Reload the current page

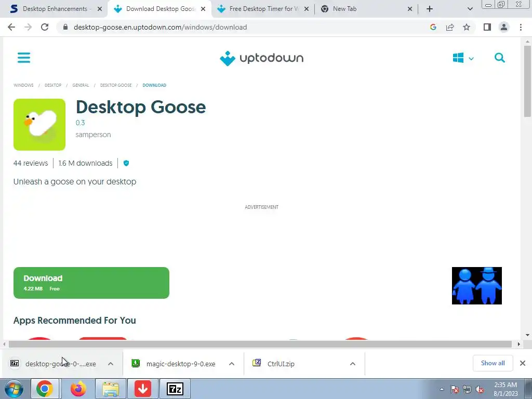45,27
